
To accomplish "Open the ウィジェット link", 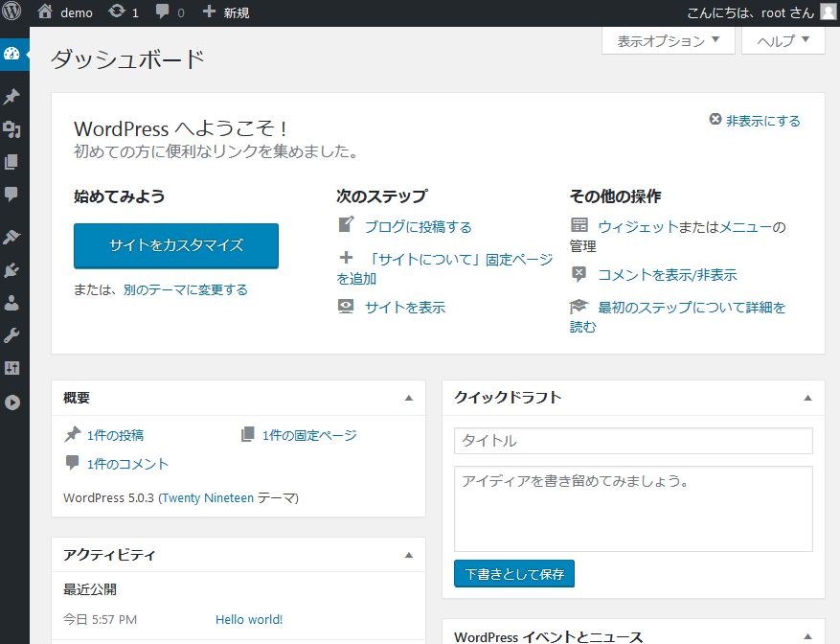I will (638, 227).
